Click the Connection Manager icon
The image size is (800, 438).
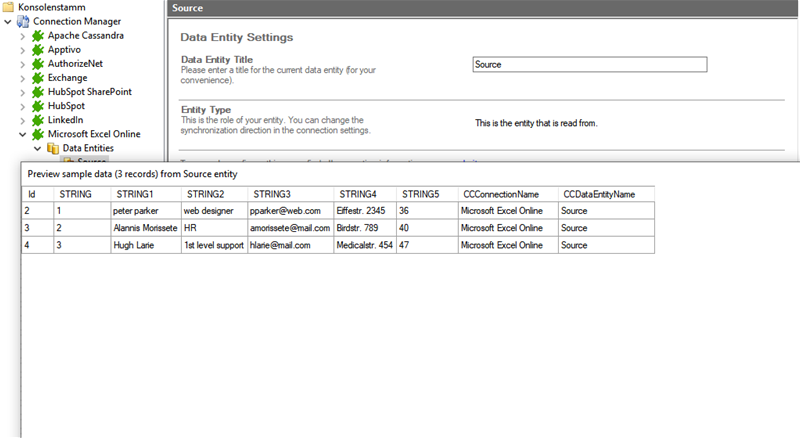click(23, 21)
